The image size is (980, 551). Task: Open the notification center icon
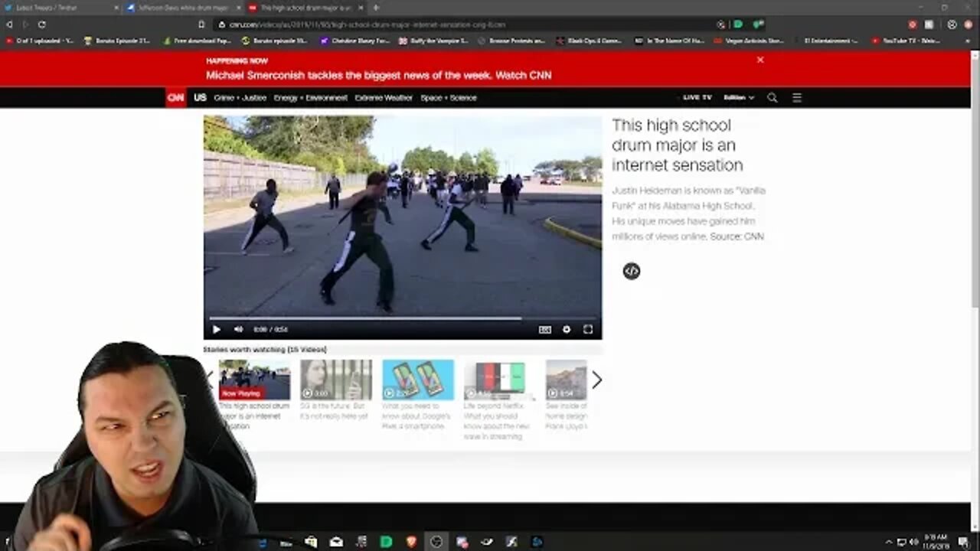(963, 542)
